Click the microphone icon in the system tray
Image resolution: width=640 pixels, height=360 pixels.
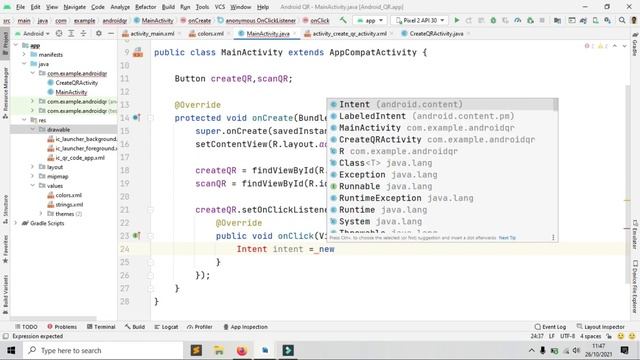pyautogui.click(x=543, y=350)
